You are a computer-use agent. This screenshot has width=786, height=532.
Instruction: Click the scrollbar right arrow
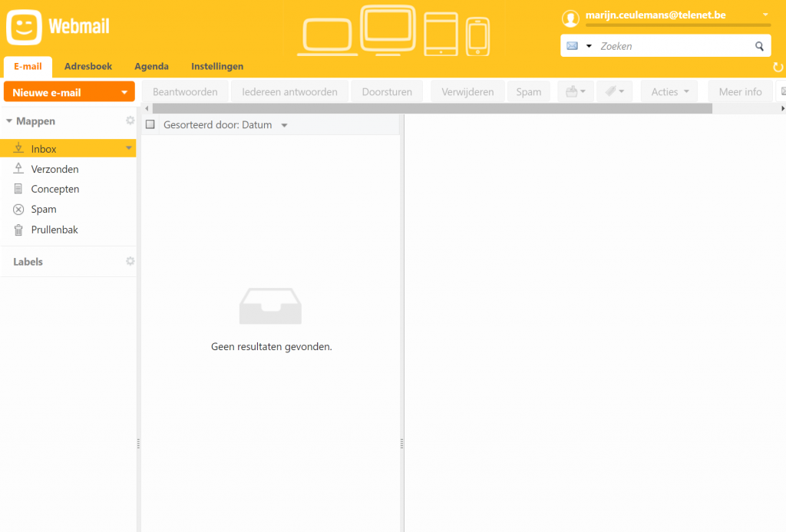tap(782, 108)
